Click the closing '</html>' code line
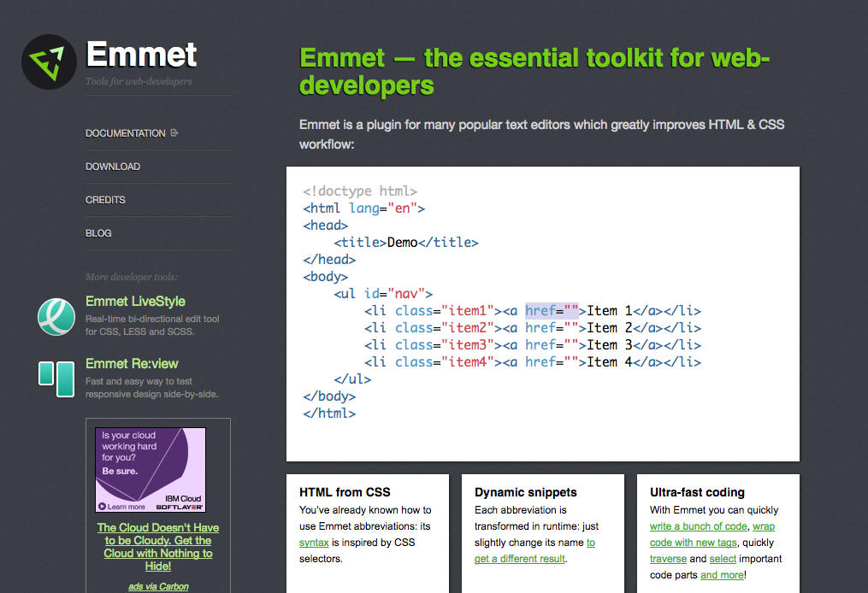Image resolution: width=868 pixels, height=593 pixels. coord(329,414)
